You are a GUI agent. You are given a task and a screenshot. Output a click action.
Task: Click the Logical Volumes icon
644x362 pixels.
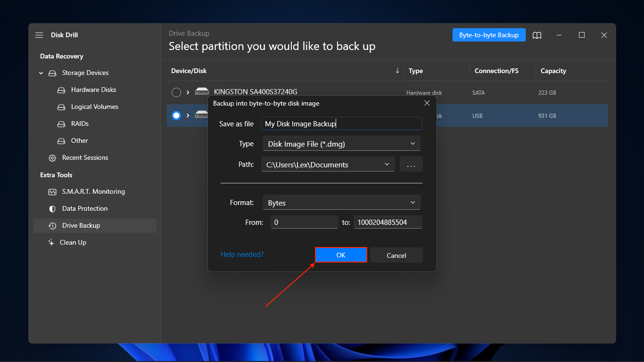61,107
